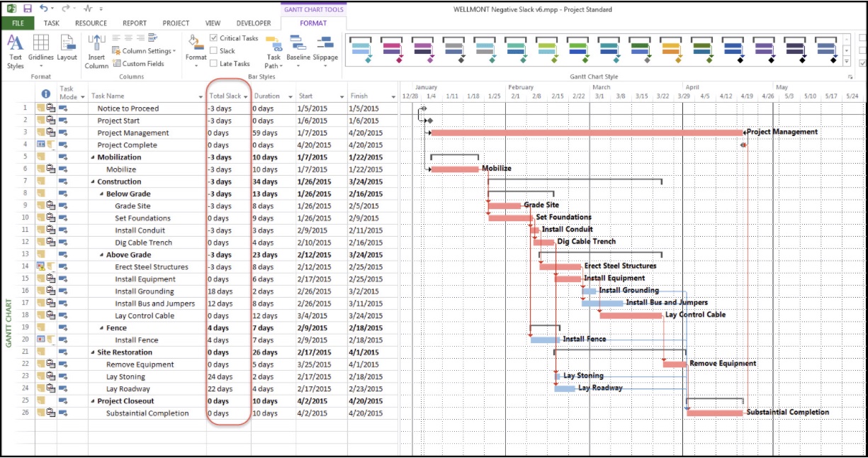Uncheck the Critical Tasks checkbox
This screenshot has height=458, width=868.
[214, 38]
